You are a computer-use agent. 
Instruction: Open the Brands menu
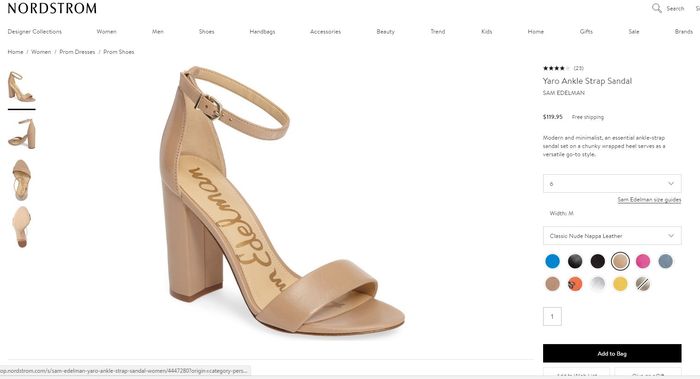(x=684, y=32)
